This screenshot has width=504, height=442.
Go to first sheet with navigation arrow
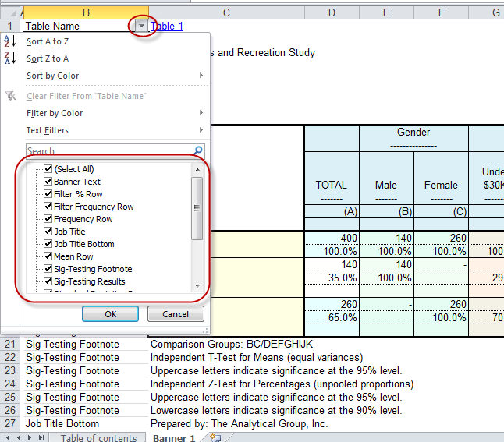pyautogui.click(x=7, y=437)
